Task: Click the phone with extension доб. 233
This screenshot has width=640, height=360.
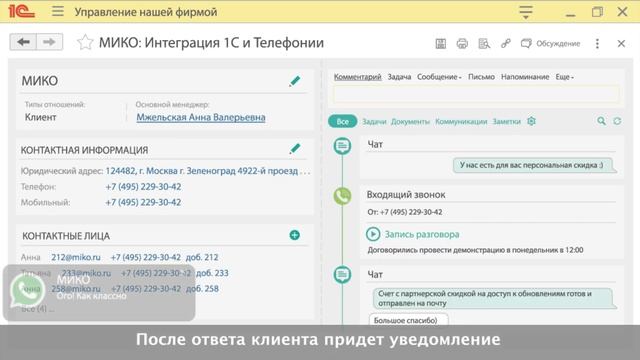Action: coord(175,273)
